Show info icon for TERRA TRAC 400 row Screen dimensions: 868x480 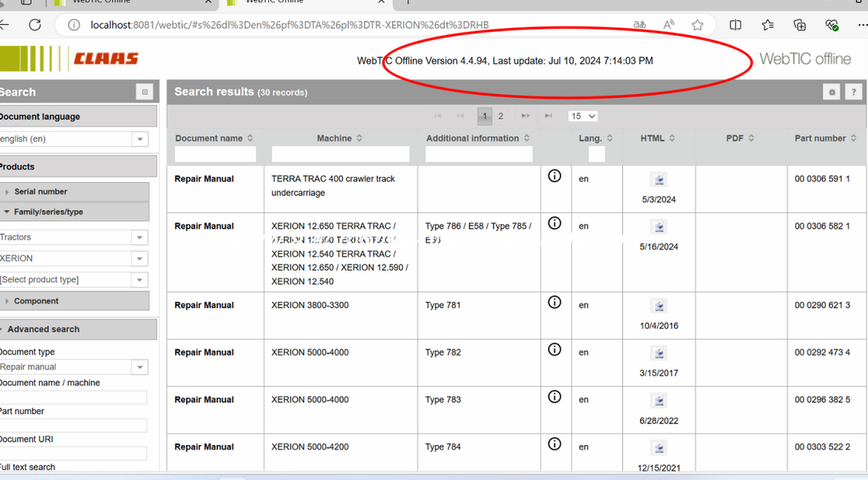(554, 176)
